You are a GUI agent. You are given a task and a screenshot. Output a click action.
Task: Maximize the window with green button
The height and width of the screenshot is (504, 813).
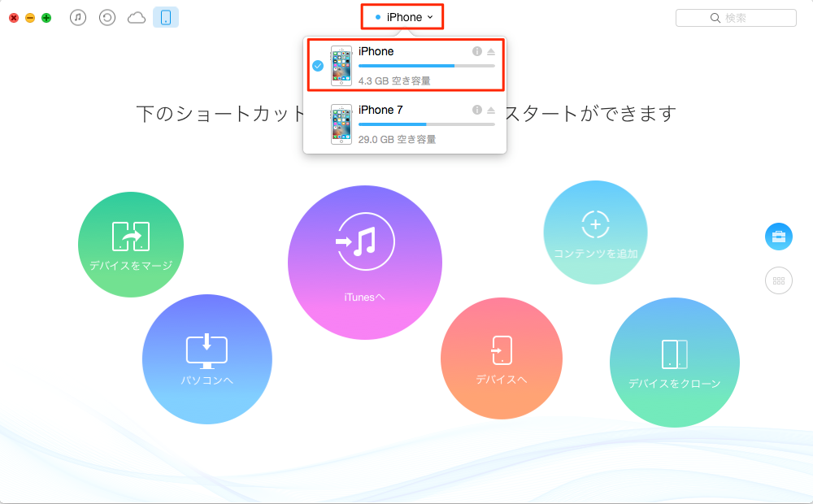point(46,18)
